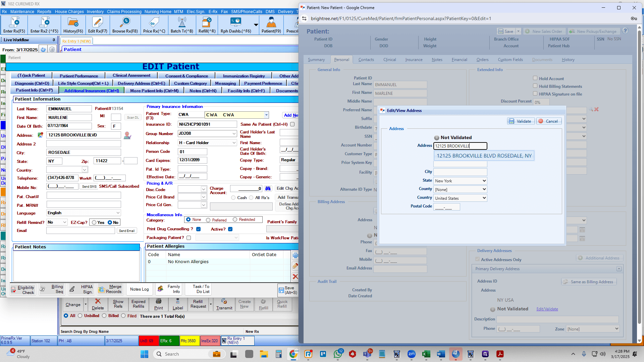
Task: Click the edit allergy pencil icon
Action: pos(295,266)
